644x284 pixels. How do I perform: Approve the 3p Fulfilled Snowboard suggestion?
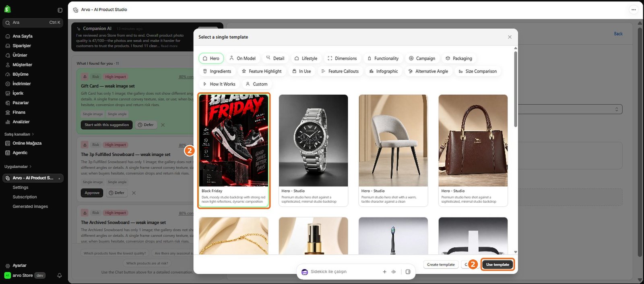(x=92, y=193)
